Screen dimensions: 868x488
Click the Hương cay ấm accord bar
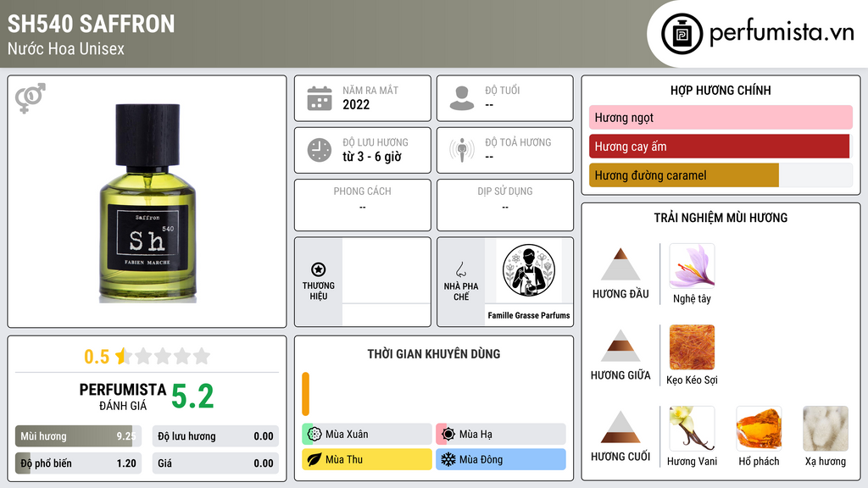[x=721, y=147]
